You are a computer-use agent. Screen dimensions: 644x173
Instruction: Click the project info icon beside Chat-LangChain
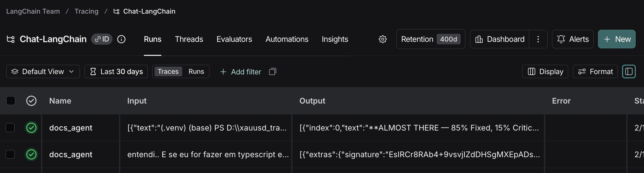[121, 39]
